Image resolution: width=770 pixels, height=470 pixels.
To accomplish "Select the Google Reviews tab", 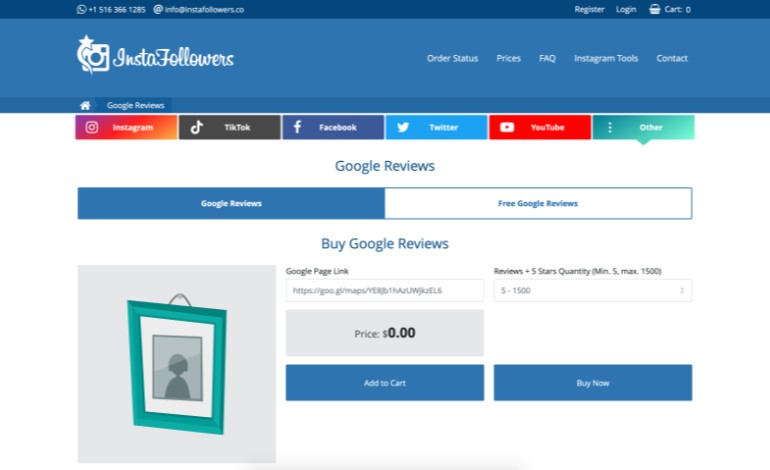I will [x=231, y=203].
